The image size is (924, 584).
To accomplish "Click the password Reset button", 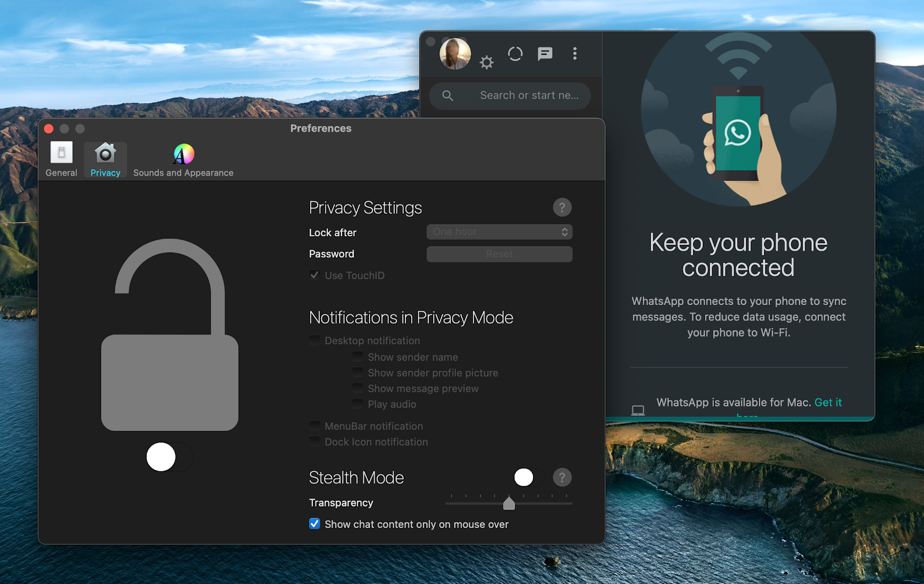I will [500, 254].
